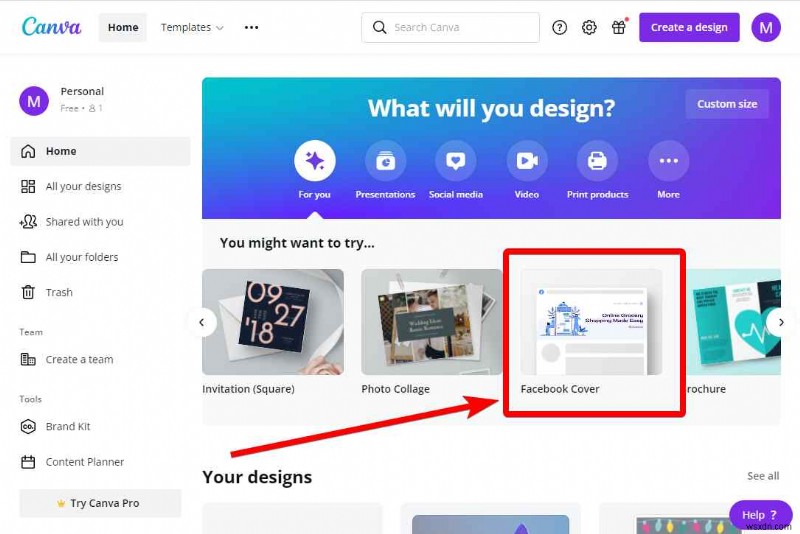800x534 pixels.
Task: Open the Help button
Action: point(760,515)
